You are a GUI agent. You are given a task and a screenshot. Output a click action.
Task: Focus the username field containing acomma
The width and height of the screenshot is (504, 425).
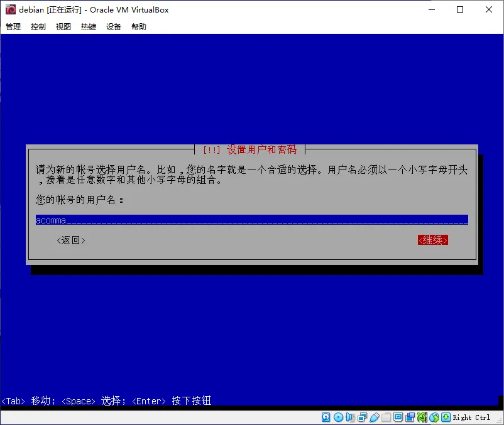pos(251,220)
